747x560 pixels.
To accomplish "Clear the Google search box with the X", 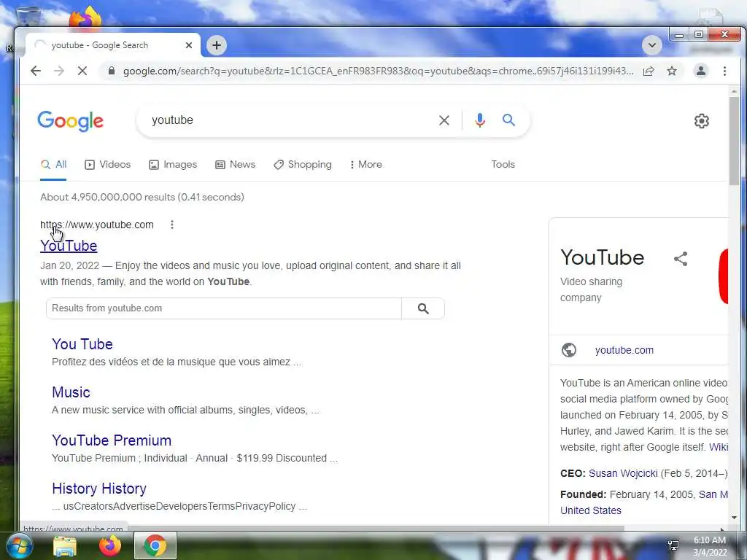I will 444,120.
